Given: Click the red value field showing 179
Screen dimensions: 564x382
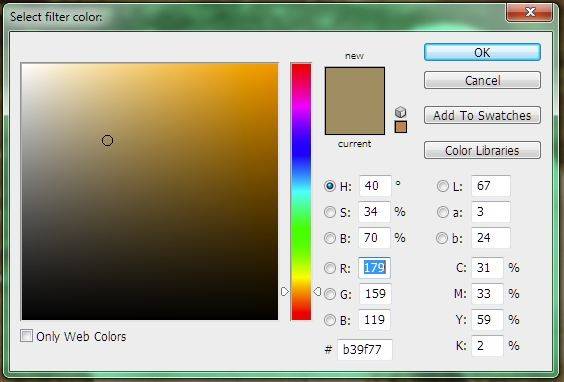Looking at the screenshot, I should (x=374, y=268).
